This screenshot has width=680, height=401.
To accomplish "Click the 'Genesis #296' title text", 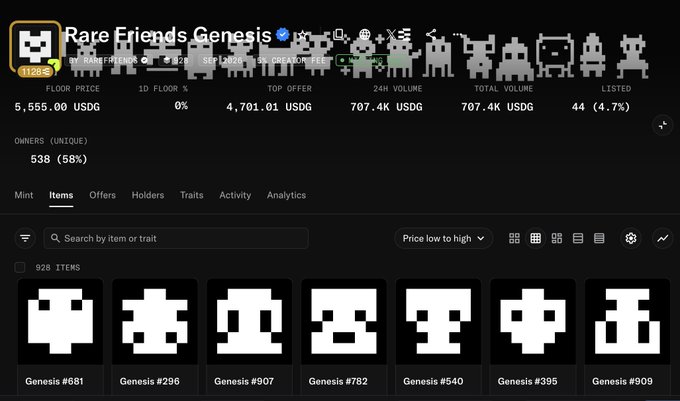I will (150, 381).
